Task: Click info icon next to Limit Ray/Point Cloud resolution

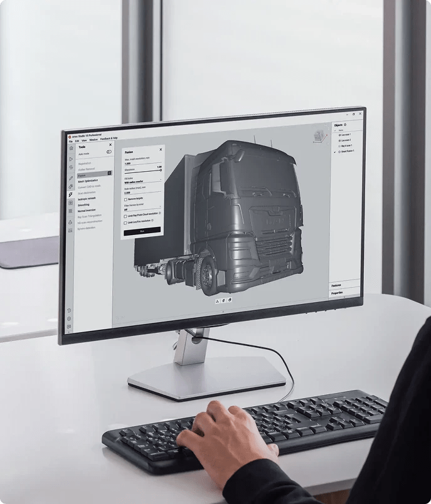Action: (160, 213)
